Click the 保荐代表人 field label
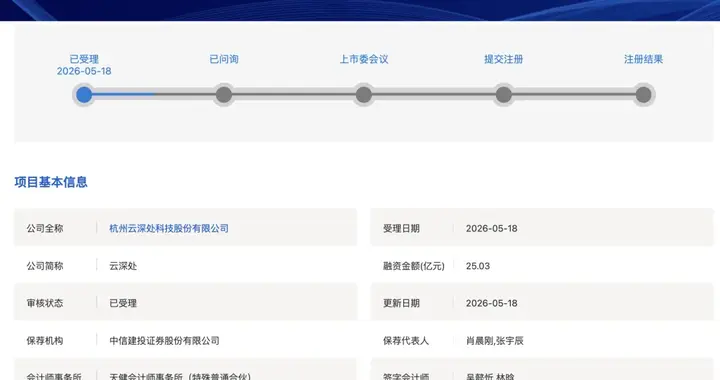This screenshot has width=720, height=380. tap(406, 341)
